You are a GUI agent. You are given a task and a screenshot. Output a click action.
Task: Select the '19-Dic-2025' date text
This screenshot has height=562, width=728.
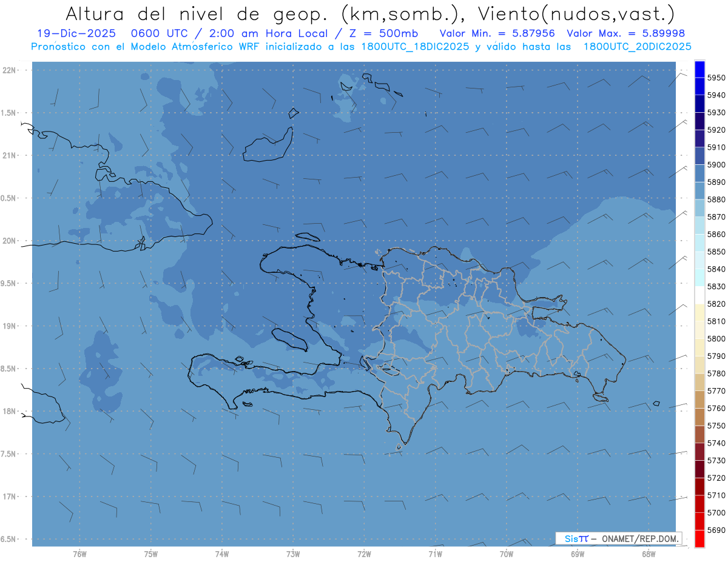click(x=76, y=33)
